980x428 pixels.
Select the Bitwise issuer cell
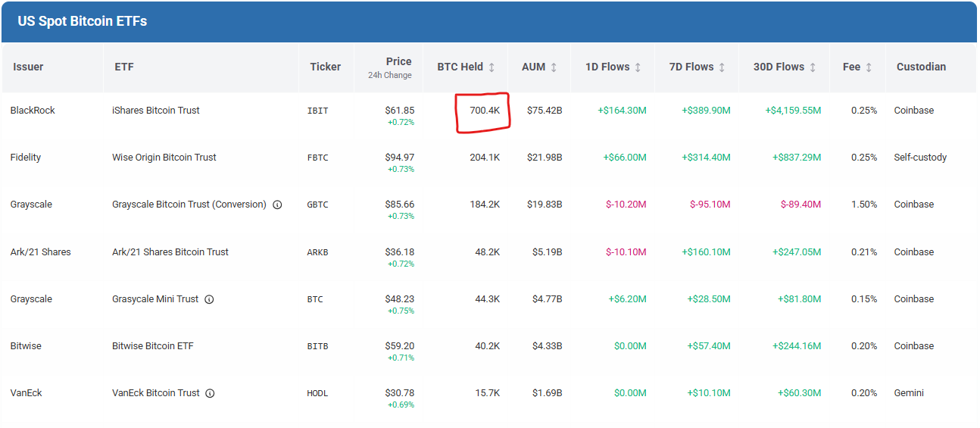point(26,346)
